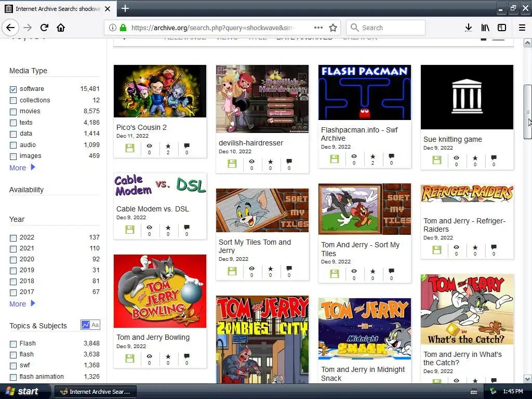Show site information icon in address bar
The height and width of the screenshot is (399, 532).
[x=112, y=28]
